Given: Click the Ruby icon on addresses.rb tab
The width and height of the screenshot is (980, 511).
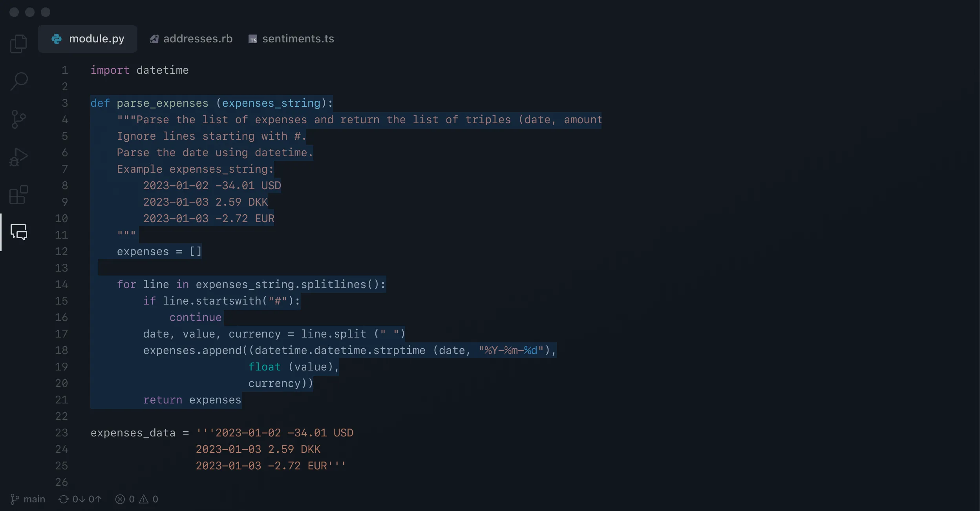Looking at the screenshot, I should pos(154,39).
